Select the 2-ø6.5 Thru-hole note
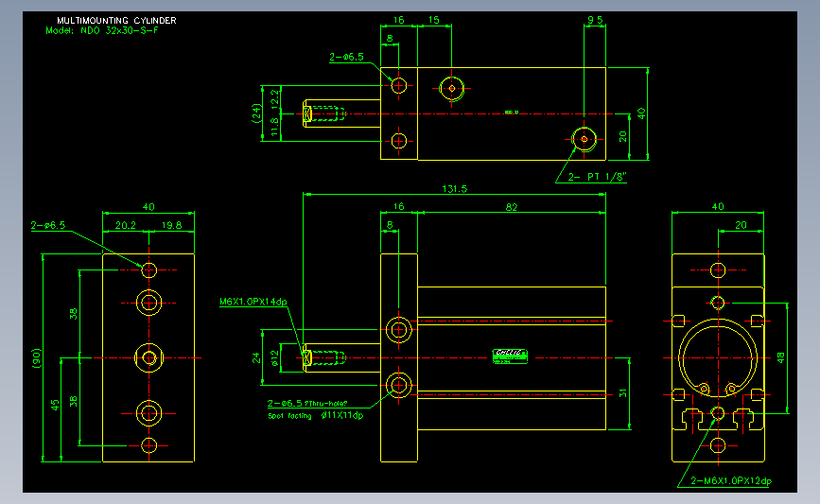Screen dimensions: 820x504 click(307, 403)
